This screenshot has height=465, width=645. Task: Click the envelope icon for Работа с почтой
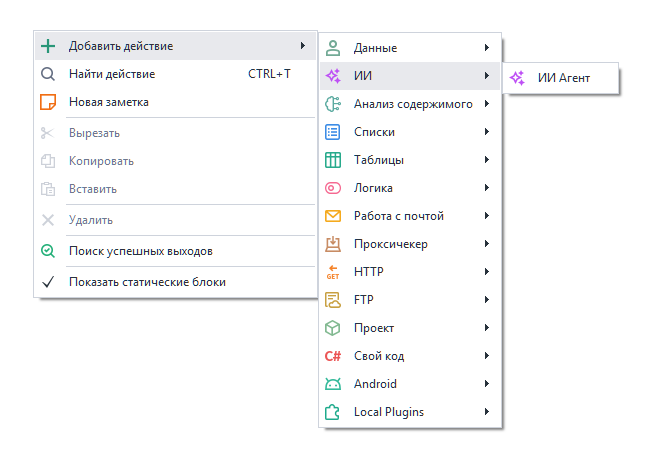333,216
